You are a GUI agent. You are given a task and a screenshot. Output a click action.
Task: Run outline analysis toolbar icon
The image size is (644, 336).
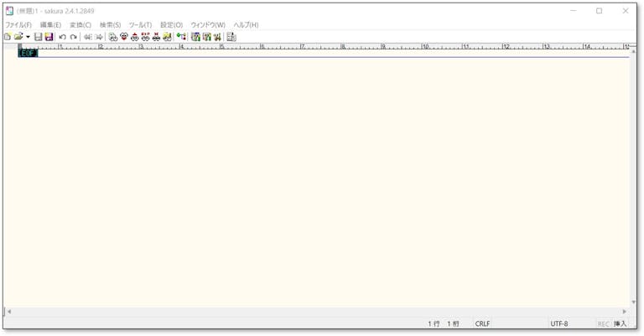181,37
